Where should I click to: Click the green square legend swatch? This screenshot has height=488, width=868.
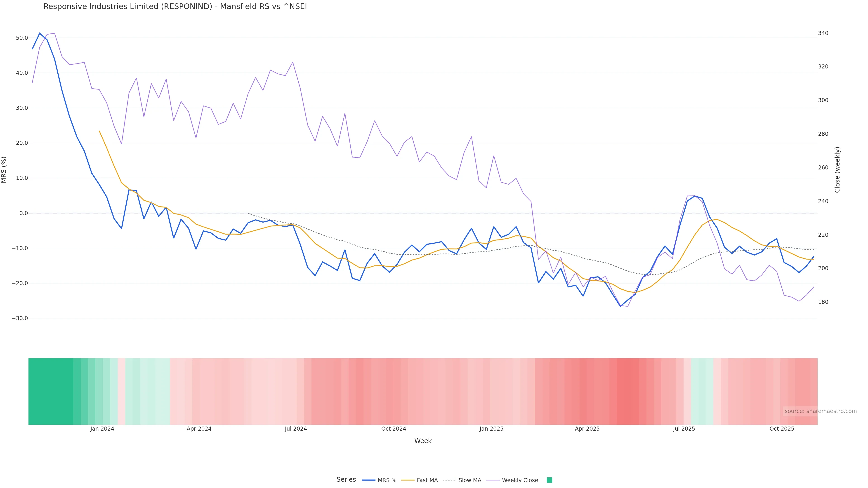pos(549,480)
